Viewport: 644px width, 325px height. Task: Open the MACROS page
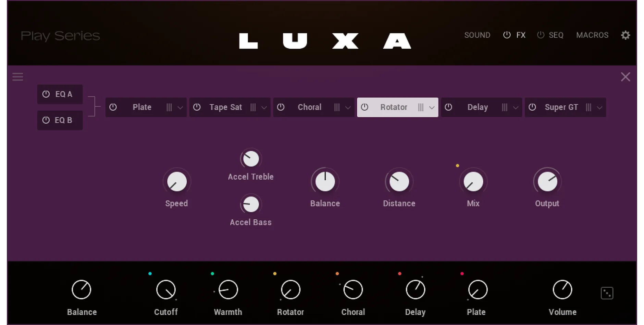coord(592,35)
